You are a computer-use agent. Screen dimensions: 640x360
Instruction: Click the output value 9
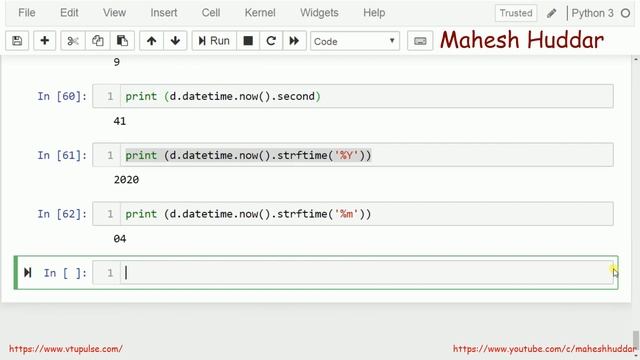point(117,62)
